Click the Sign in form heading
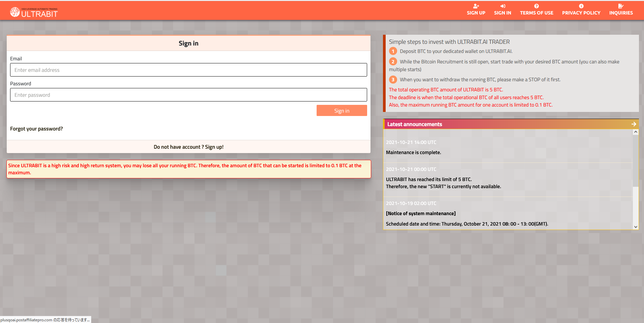This screenshot has width=644, height=323. click(x=189, y=43)
